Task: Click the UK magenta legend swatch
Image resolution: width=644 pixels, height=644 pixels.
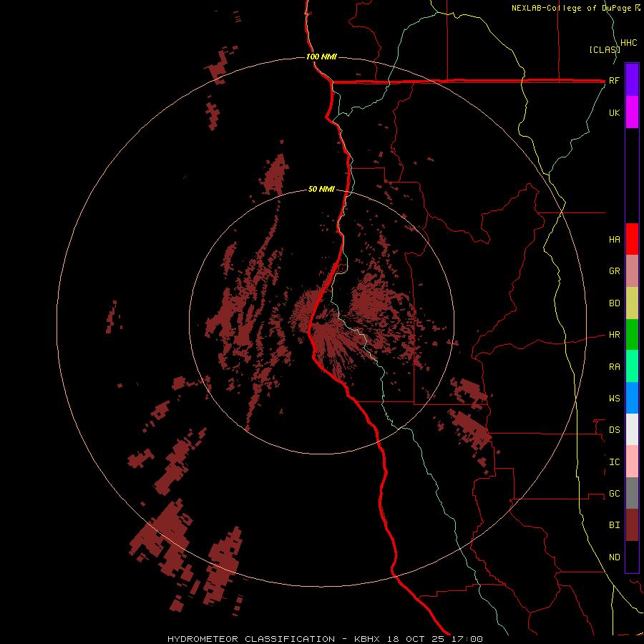Action: point(632,112)
